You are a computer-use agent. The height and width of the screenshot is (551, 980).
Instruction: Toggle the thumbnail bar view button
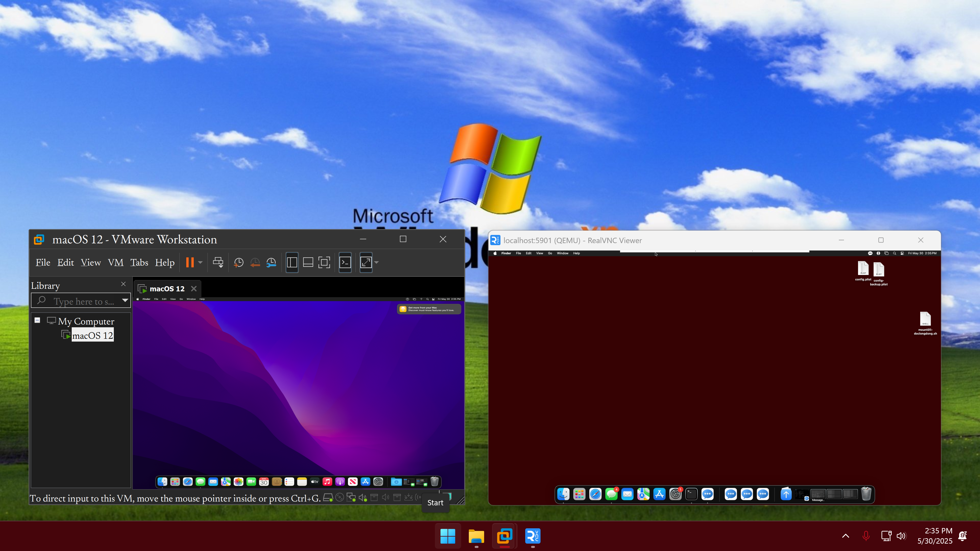(x=308, y=262)
